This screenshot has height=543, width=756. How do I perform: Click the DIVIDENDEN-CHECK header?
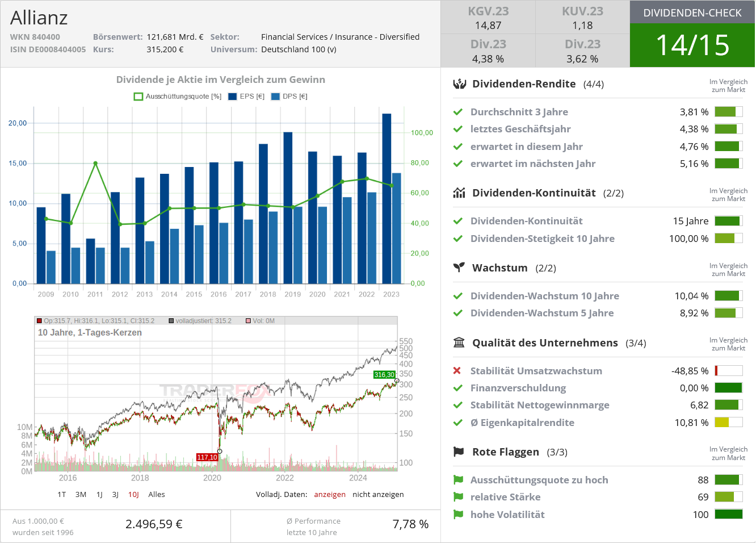click(692, 12)
